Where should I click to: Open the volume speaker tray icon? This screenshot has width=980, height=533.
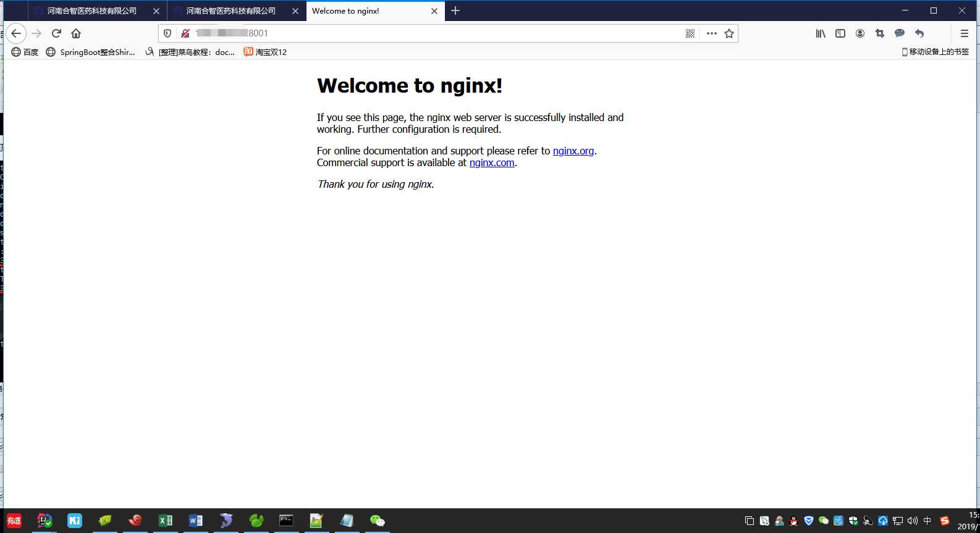pos(913,521)
